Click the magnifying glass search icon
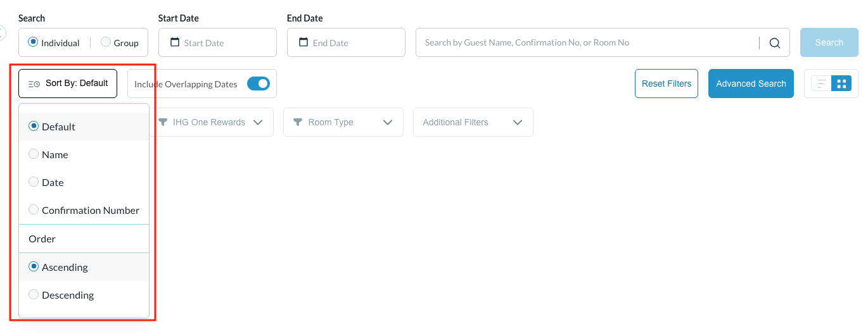Screen dimensions: 868x336 (774, 43)
